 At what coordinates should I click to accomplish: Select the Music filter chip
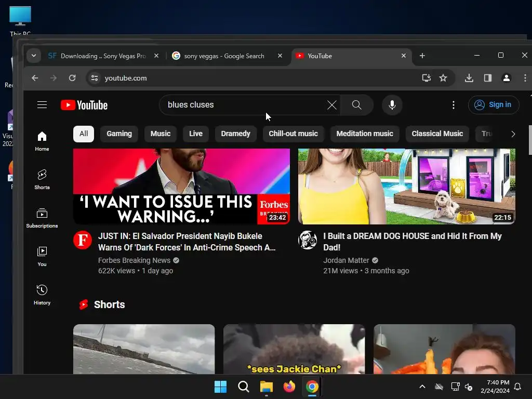point(161,134)
